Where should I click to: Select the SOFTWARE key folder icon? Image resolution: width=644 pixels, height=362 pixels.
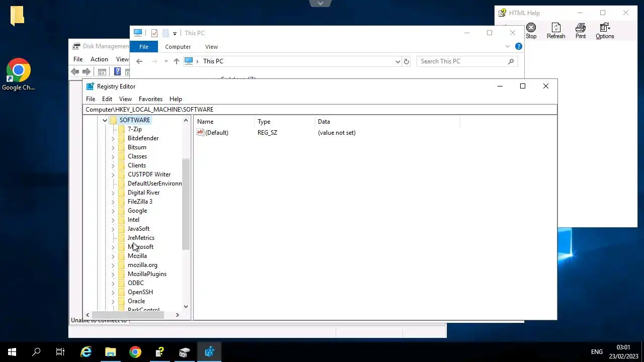click(x=113, y=120)
